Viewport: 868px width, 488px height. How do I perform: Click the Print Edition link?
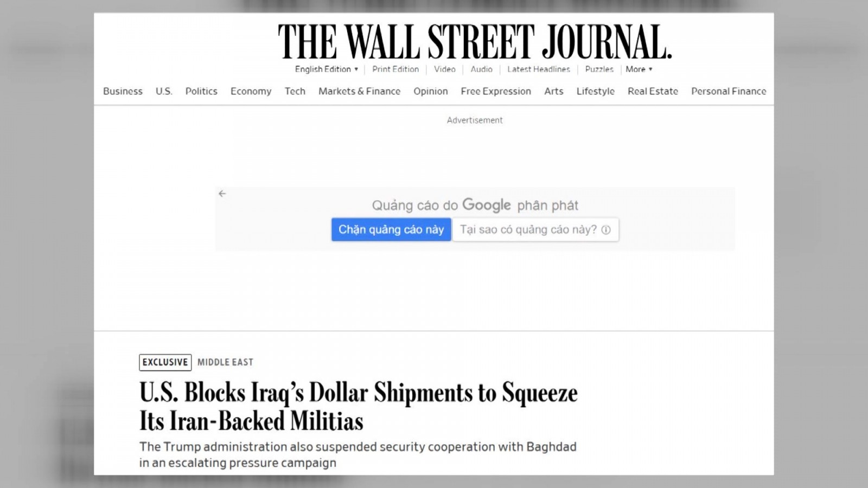point(395,69)
